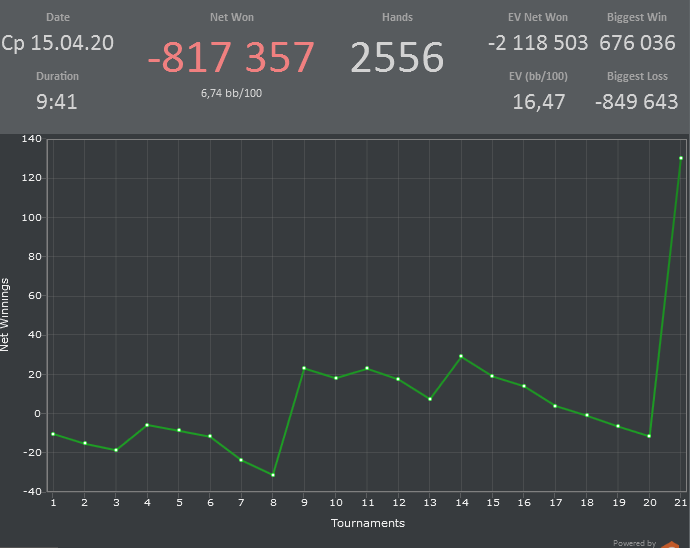Click the Date heading label
690x548 pixels.
click(58, 17)
